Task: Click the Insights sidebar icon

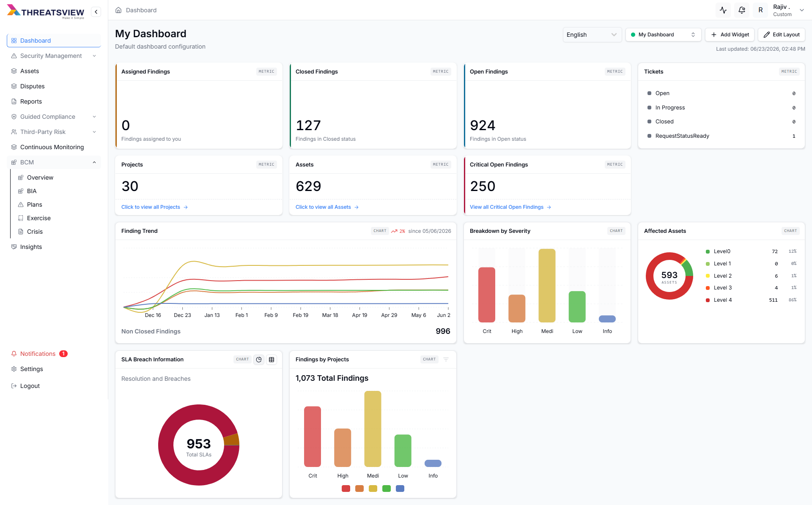Action: (x=14, y=247)
